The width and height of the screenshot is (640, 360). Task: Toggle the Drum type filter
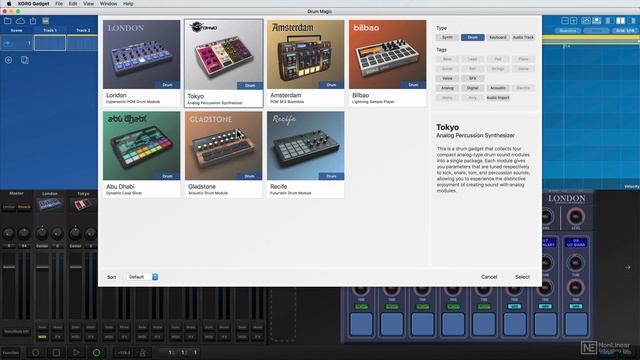pos(473,37)
